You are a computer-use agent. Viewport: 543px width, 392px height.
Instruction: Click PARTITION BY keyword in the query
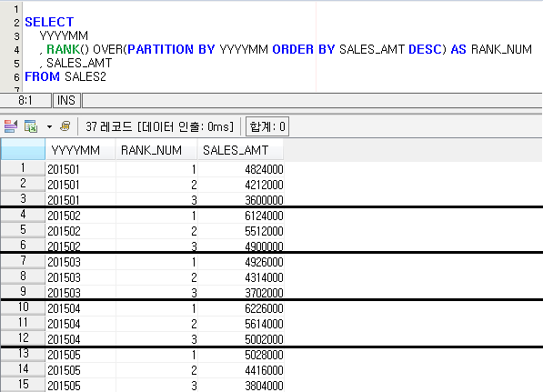[x=171, y=49]
